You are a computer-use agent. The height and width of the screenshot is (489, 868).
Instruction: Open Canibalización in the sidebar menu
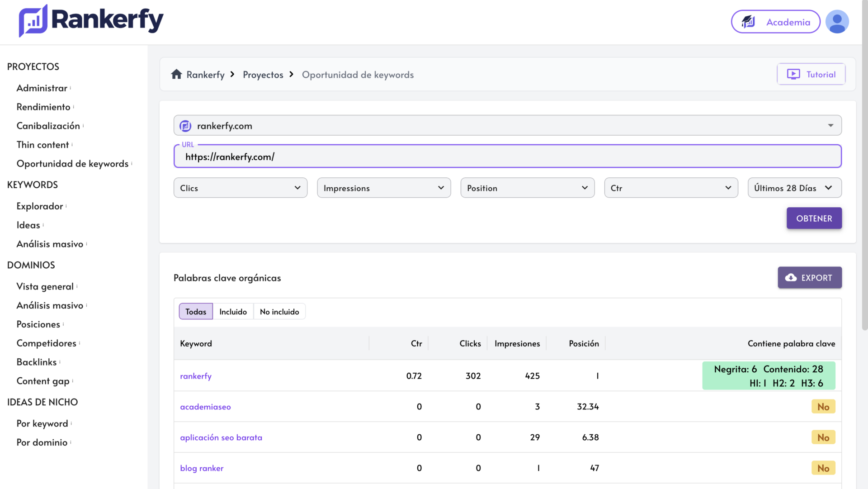coord(48,126)
